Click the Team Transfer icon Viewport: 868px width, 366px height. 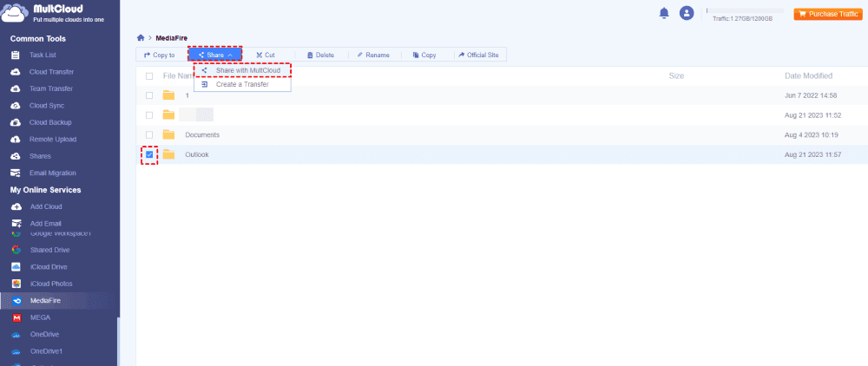(x=16, y=89)
